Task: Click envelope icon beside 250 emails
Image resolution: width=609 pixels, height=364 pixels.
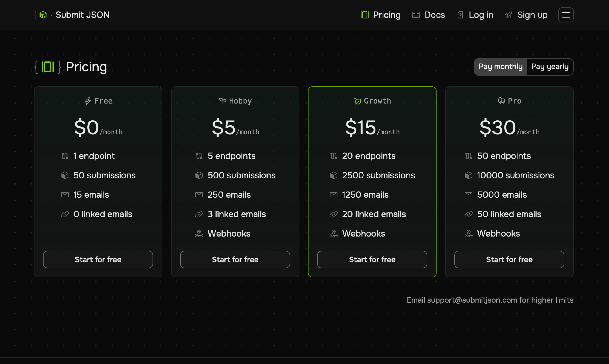Action: [x=199, y=195]
